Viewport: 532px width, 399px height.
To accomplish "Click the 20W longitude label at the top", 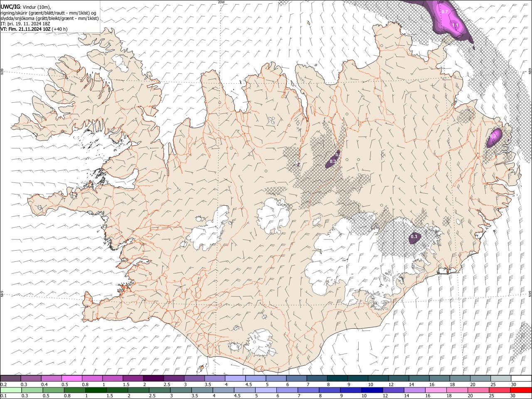I will coord(221,2).
